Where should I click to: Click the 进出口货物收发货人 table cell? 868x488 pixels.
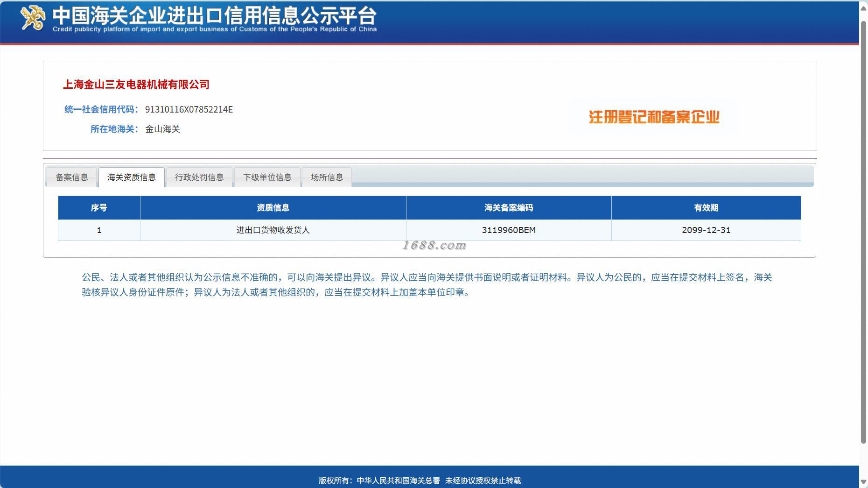273,230
